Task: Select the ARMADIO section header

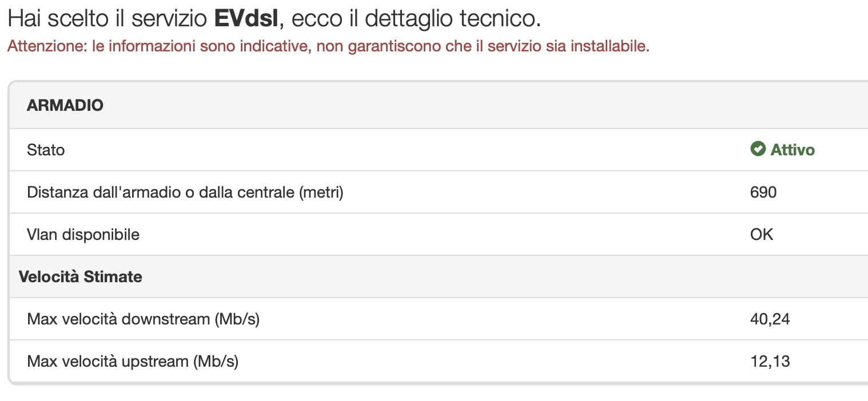Action: point(65,105)
